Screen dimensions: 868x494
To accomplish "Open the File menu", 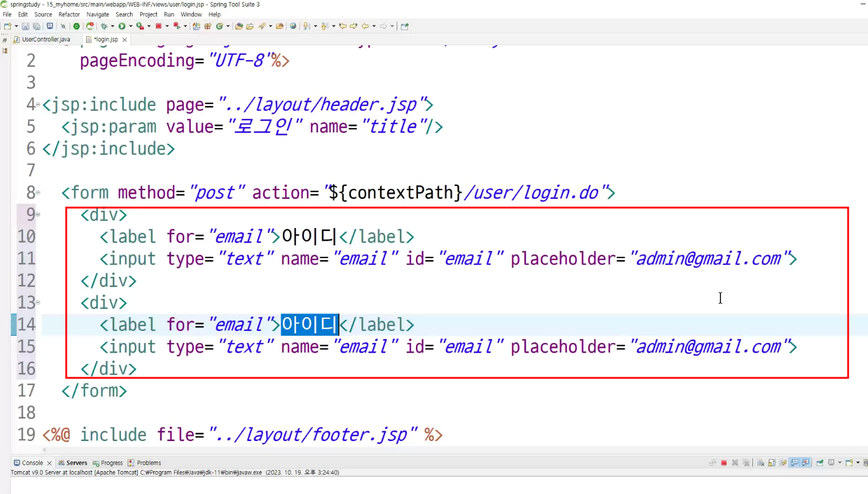I will [x=7, y=14].
